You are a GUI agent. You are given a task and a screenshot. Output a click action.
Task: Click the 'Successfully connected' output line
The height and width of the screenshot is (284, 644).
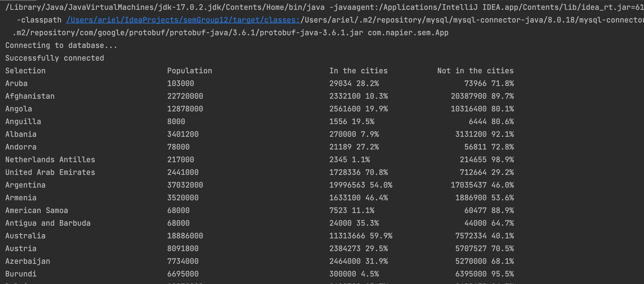(55, 58)
